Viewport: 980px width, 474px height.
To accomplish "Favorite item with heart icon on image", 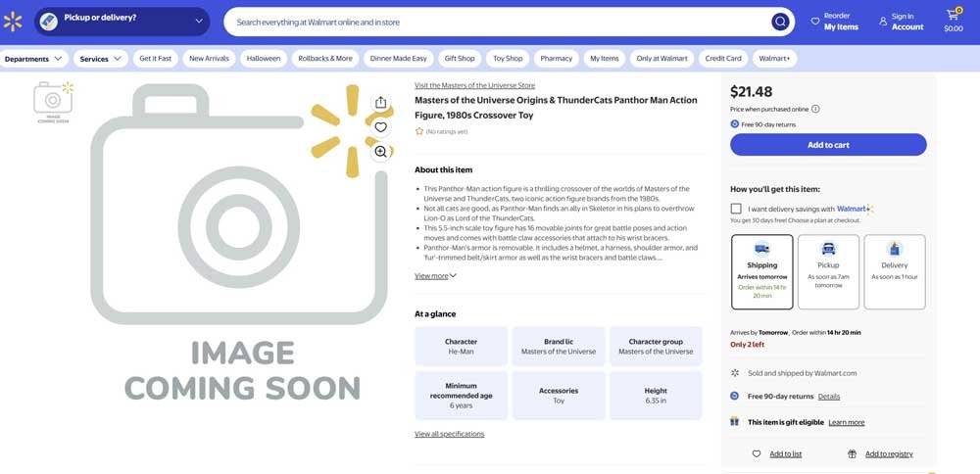I will [x=380, y=127].
